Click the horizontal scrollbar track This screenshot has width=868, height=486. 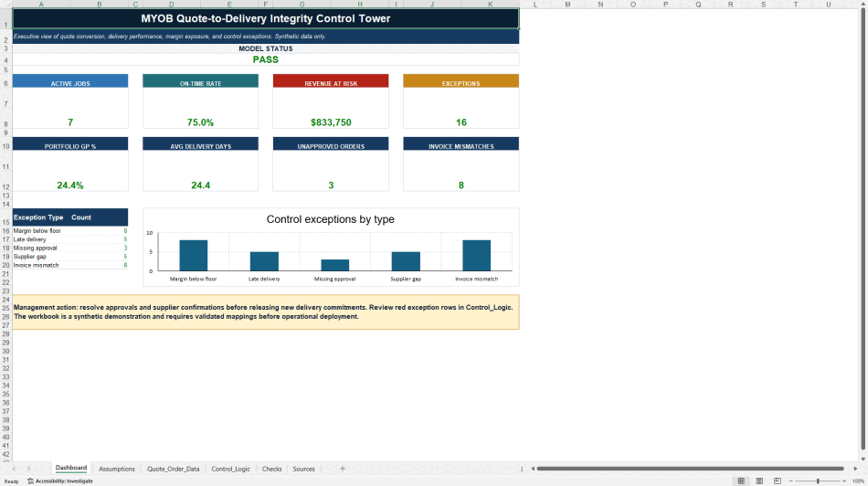tap(690, 469)
